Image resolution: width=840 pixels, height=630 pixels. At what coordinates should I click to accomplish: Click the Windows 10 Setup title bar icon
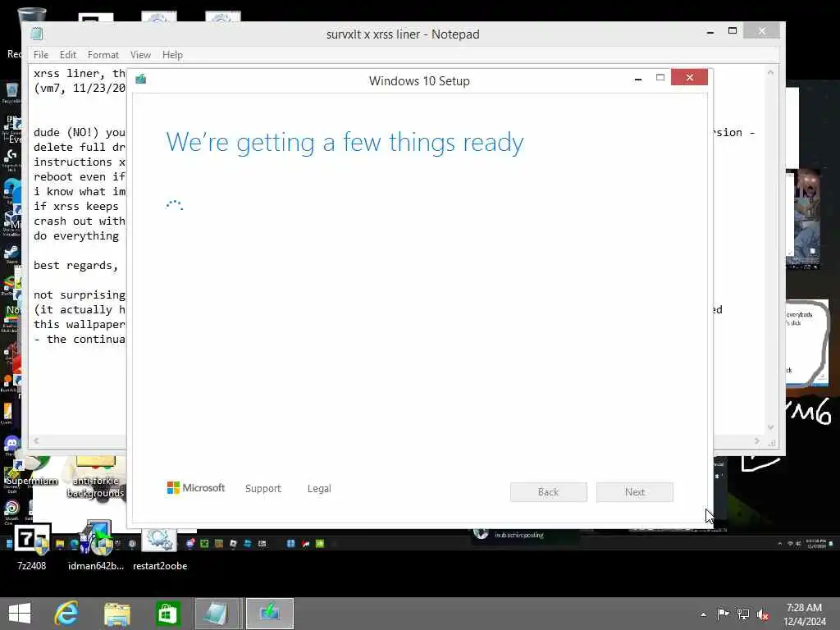(x=141, y=80)
